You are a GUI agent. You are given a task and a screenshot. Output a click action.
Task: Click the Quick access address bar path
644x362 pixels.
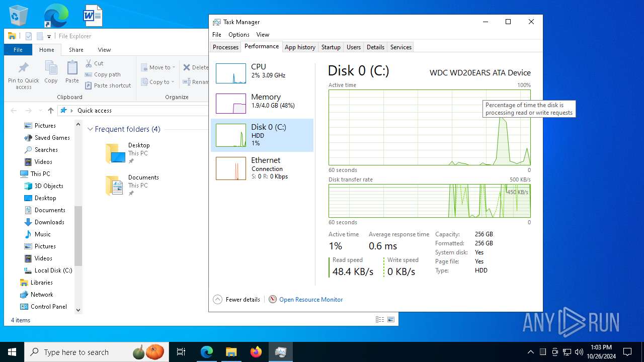(95, 111)
